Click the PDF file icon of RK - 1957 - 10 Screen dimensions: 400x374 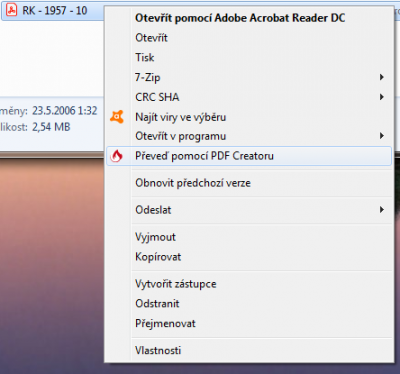point(12,10)
